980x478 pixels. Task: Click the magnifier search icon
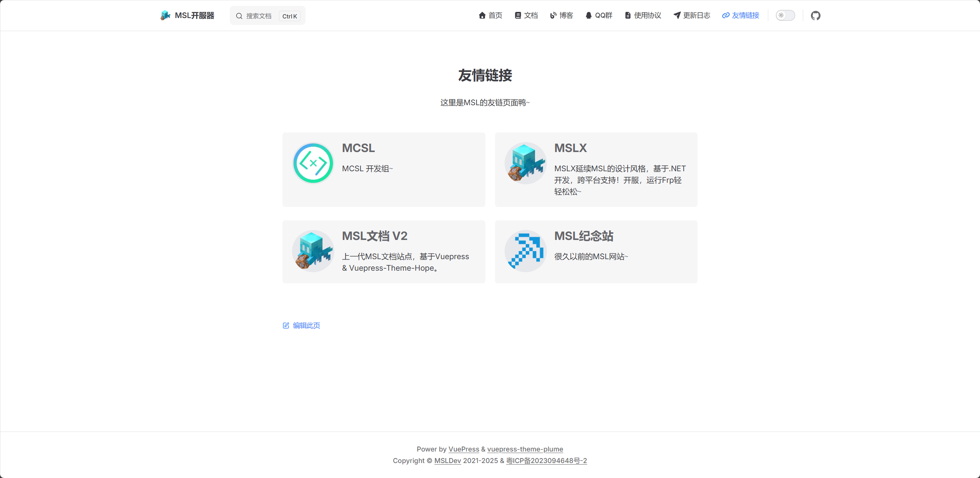(239, 16)
